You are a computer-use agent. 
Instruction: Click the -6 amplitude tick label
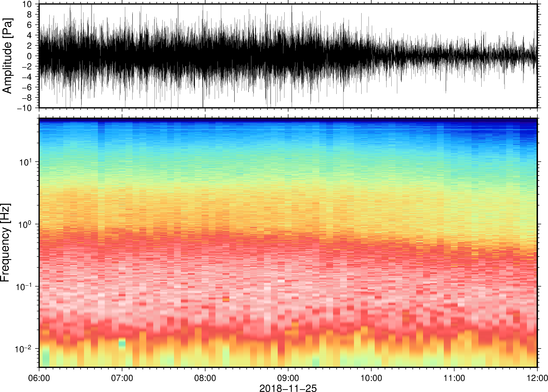(x=27, y=87)
